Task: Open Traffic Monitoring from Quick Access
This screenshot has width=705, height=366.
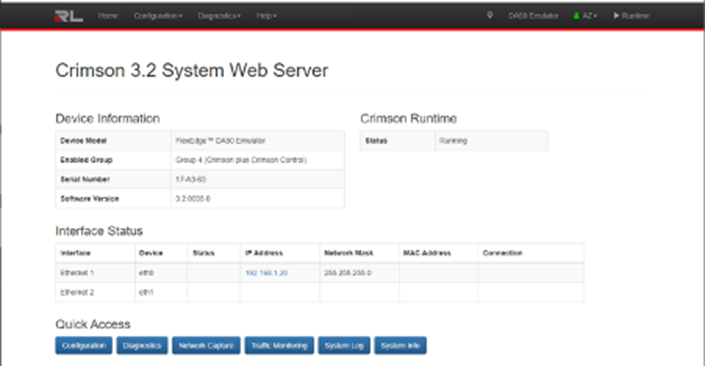Action: [279, 346]
